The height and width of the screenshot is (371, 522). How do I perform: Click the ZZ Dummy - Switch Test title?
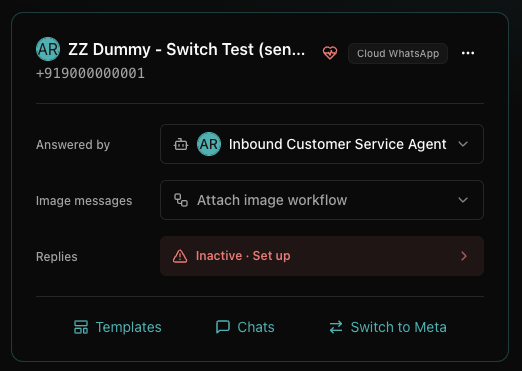coord(186,49)
